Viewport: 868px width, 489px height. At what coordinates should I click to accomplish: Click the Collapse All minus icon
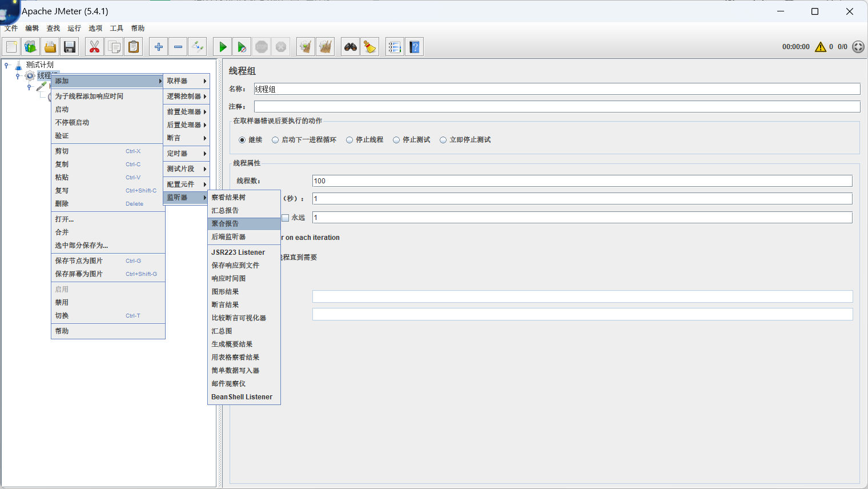click(x=178, y=47)
